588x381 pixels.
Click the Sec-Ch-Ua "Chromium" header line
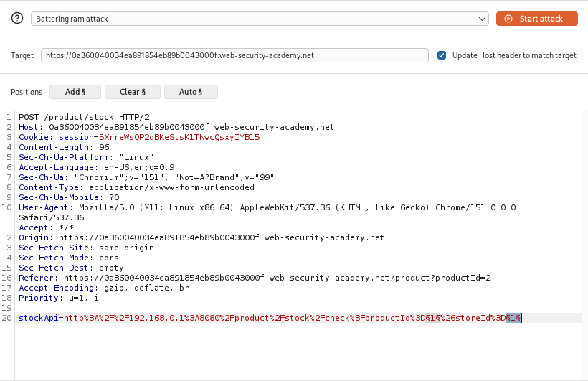[146, 177]
